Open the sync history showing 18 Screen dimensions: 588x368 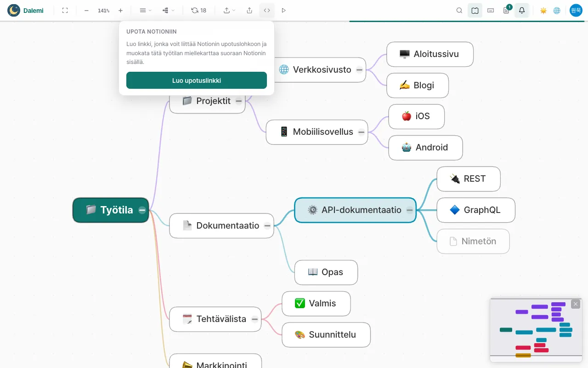click(x=199, y=10)
